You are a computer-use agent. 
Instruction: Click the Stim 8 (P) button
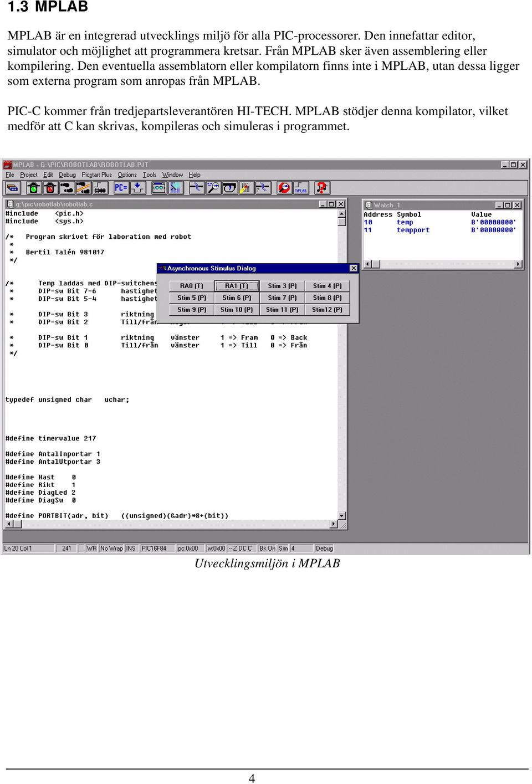(328, 298)
